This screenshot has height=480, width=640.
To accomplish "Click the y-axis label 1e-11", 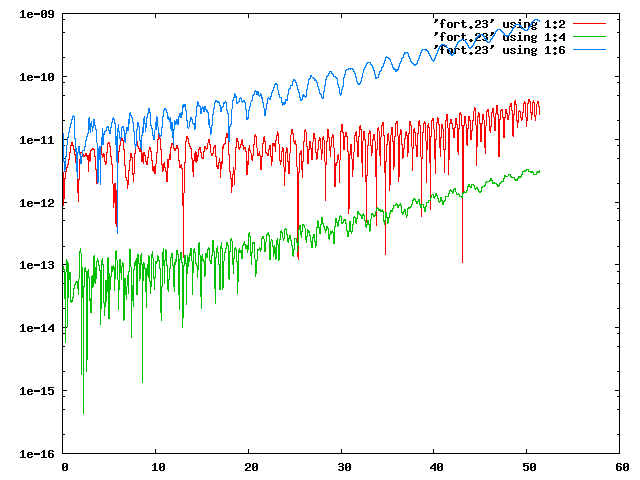I will tap(37, 140).
